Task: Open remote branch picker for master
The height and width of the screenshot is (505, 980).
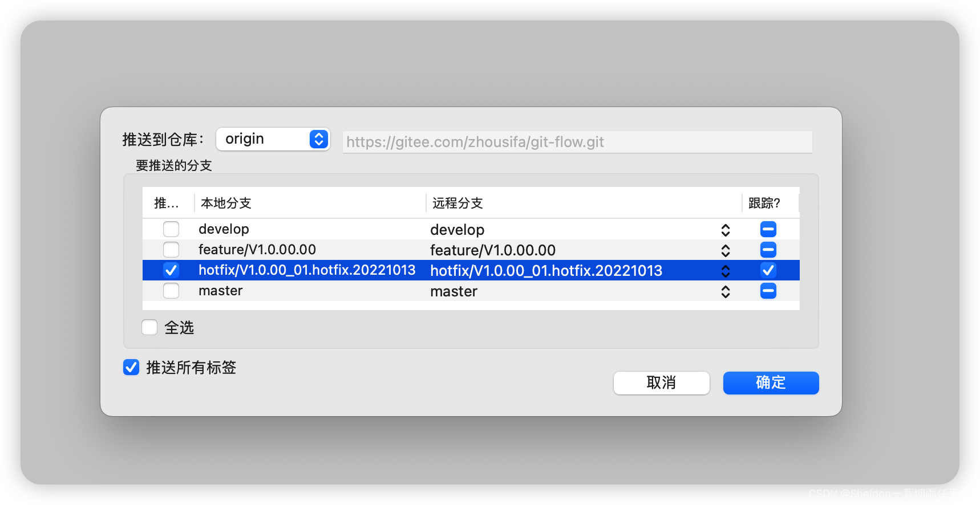Action: [726, 291]
